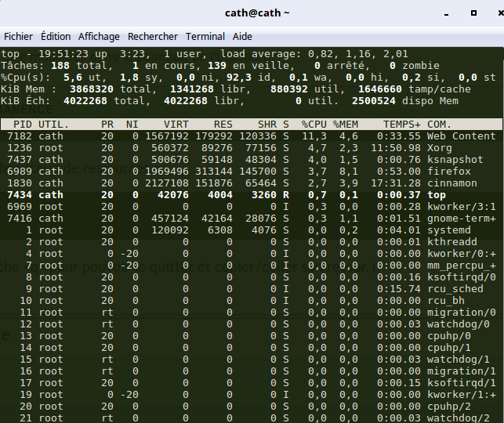
Task: Click PID 7434 in the process list
Action: (x=20, y=195)
